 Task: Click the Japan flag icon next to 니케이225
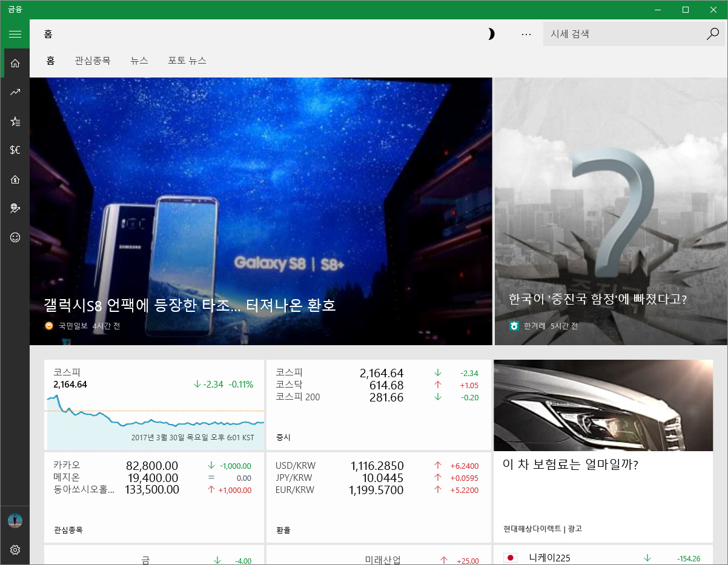pyautogui.click(x=510, y=558)
